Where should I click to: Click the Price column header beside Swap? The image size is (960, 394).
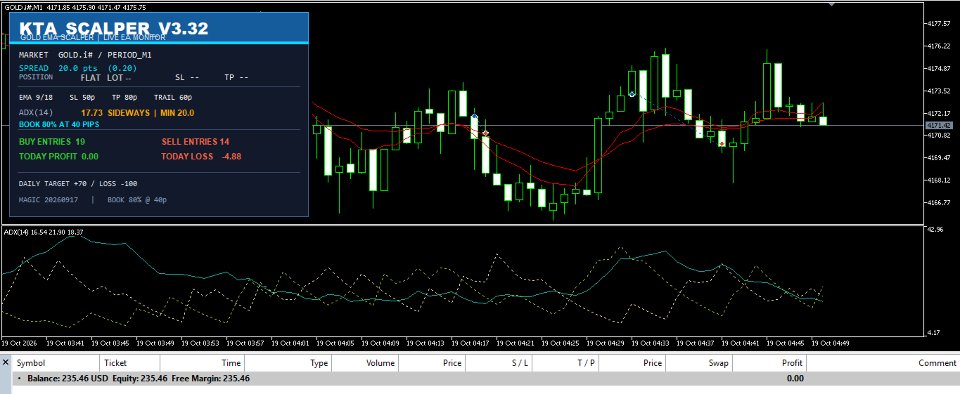pos(632,363)
